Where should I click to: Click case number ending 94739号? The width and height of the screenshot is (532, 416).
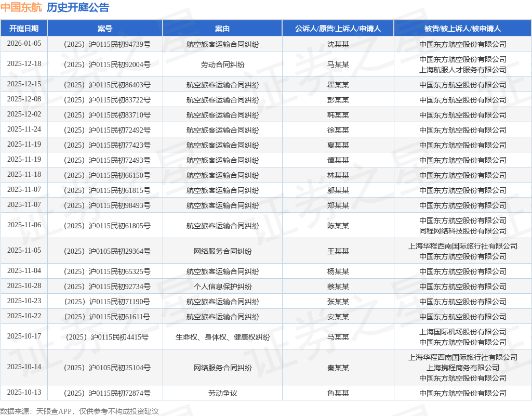(107, 44)
